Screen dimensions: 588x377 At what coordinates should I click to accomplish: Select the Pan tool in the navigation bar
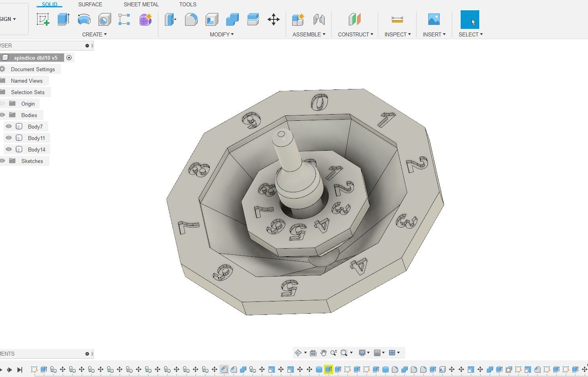point(323,352)
